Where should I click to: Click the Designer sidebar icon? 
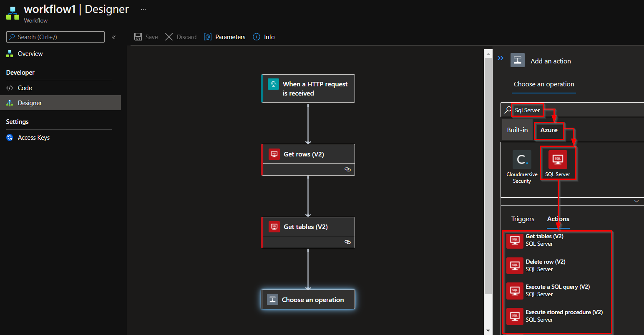(x=10, y=103)
